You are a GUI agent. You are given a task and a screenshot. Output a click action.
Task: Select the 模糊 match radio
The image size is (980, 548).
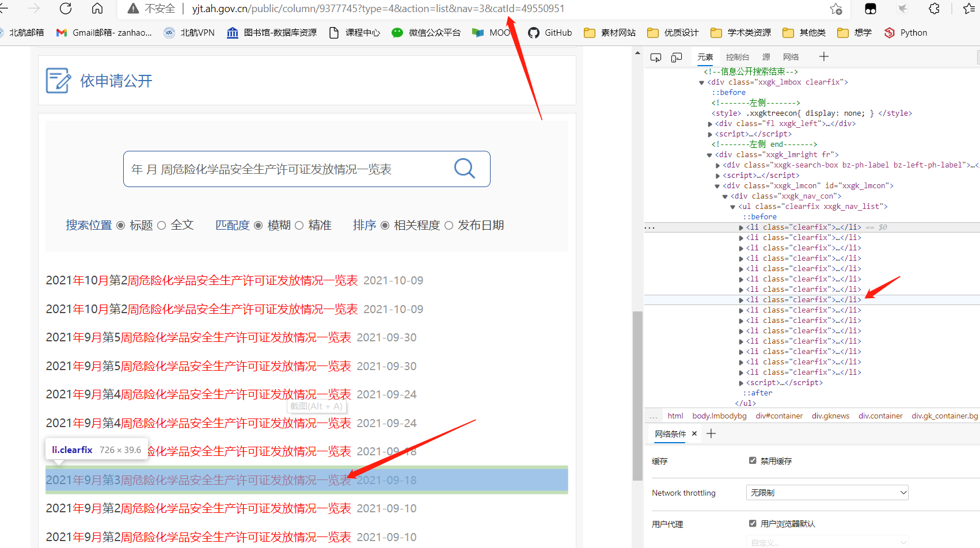tap(259, 226)
